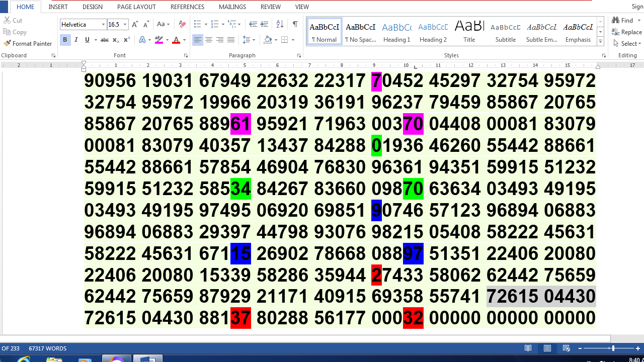Click the Grow Font icon
644x362 pixels.
(135, 24)
